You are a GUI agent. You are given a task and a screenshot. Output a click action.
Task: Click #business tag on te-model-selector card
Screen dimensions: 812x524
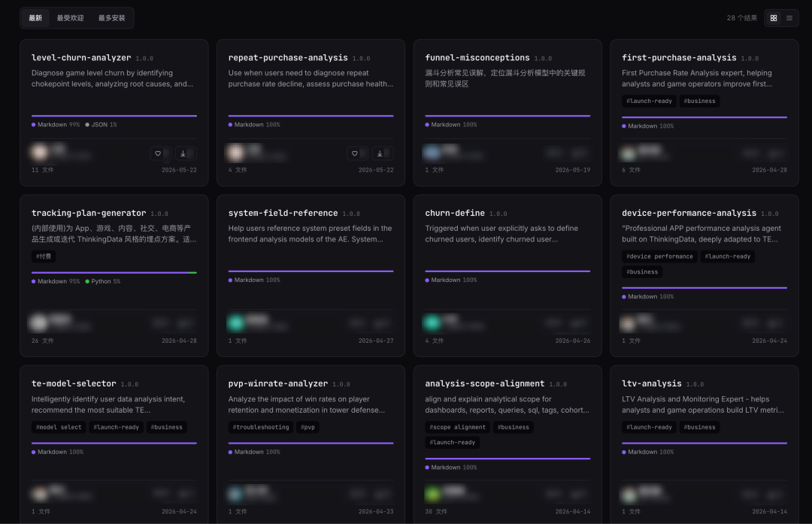coord(166,427)
